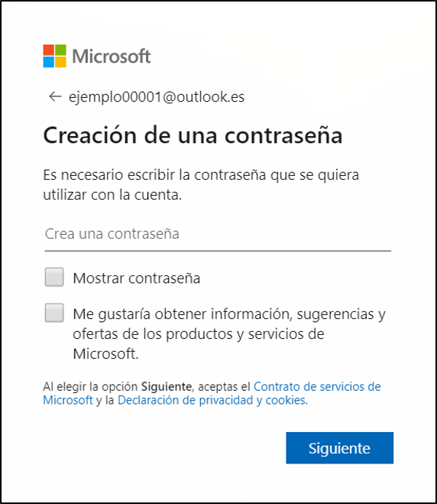Enable the Mostrar contraseña checkbox
The image size is (437, 504).
click(x=54, y=277)
